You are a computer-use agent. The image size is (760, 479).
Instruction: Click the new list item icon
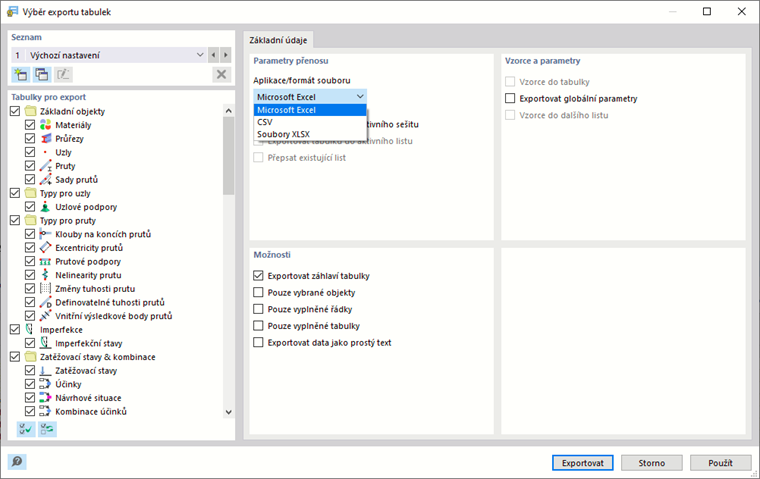click(x=20, y=74)
